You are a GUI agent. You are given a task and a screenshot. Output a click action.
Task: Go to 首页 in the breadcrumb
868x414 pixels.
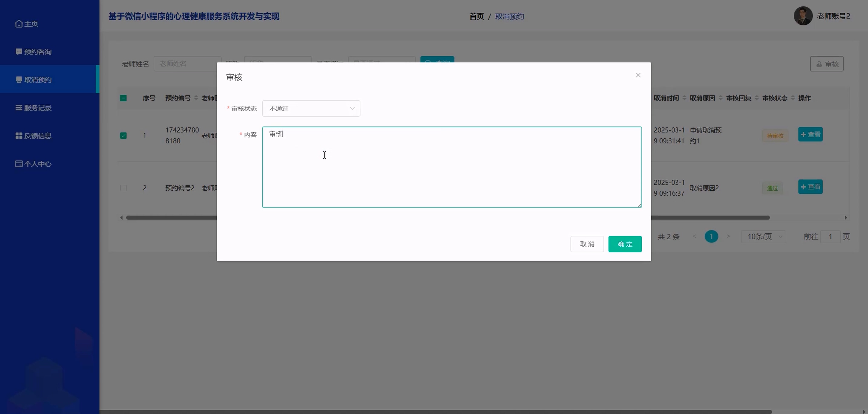[x=476, y=17]
